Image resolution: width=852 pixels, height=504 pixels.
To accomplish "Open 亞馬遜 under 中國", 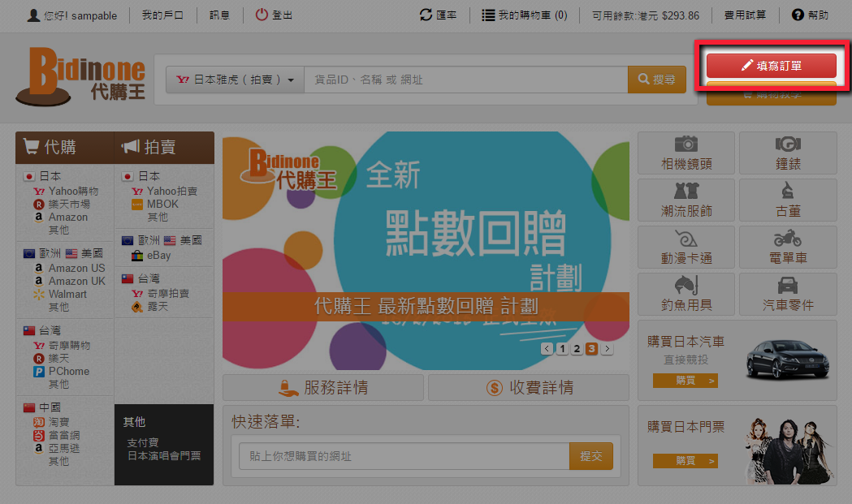I will coord(63,449).
